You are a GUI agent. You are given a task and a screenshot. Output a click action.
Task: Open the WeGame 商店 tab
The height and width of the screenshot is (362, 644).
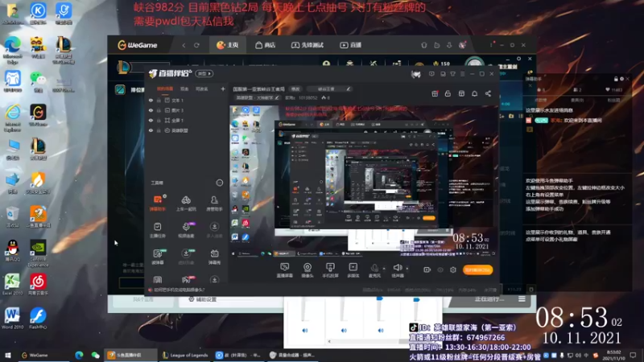point(266,45)
